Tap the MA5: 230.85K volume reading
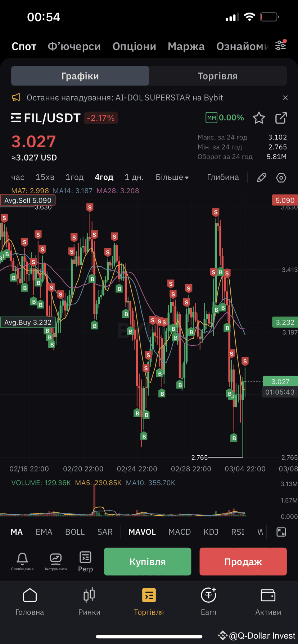Image resolution: width=298 pixels, height=644 pixels. 98,483
